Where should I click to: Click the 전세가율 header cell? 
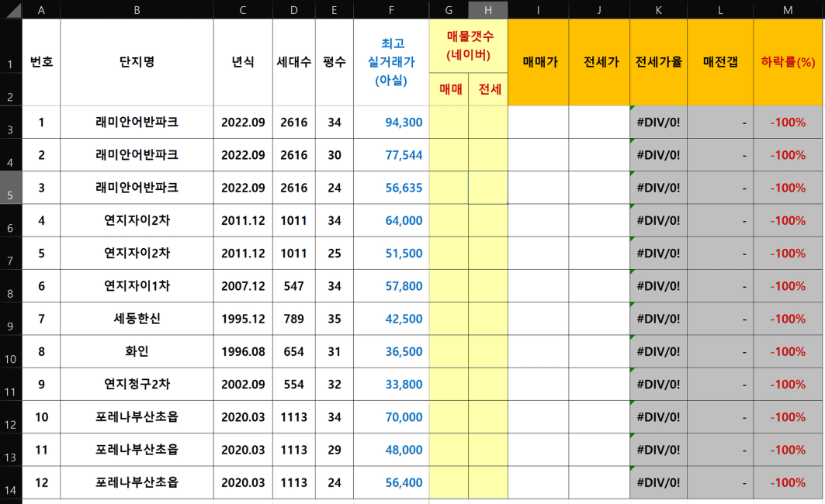coord(658,62)
